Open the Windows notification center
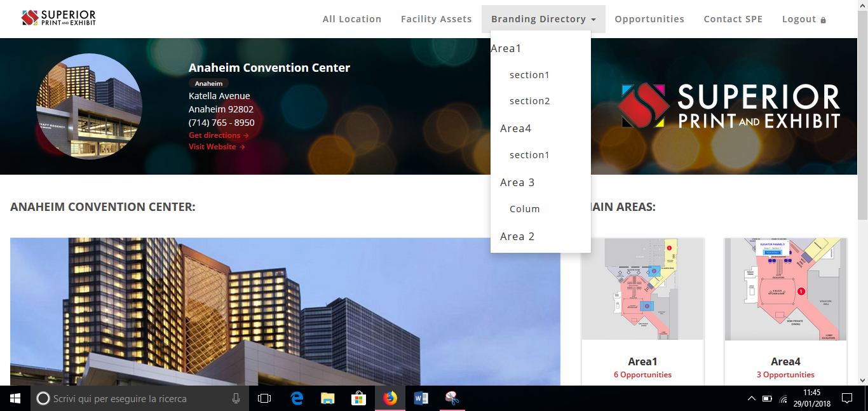868x411 pixels. (846, 398)
